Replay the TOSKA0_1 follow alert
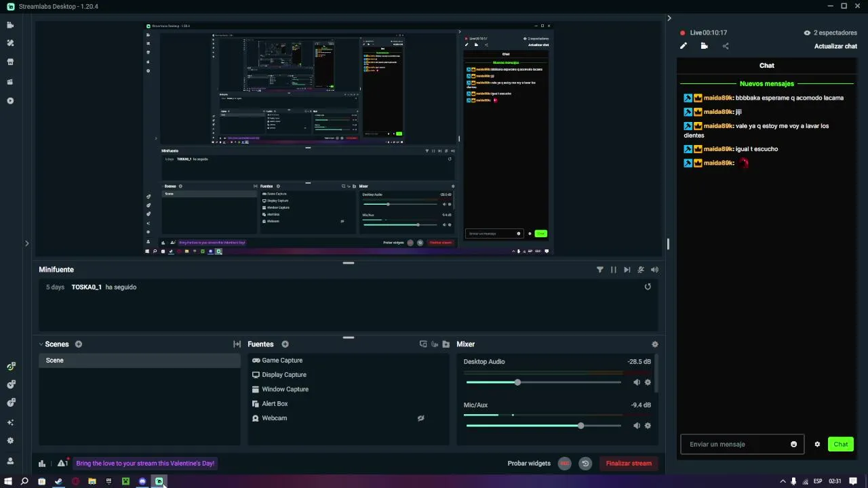This screenshot has width=868, height=488. (648, 287)
